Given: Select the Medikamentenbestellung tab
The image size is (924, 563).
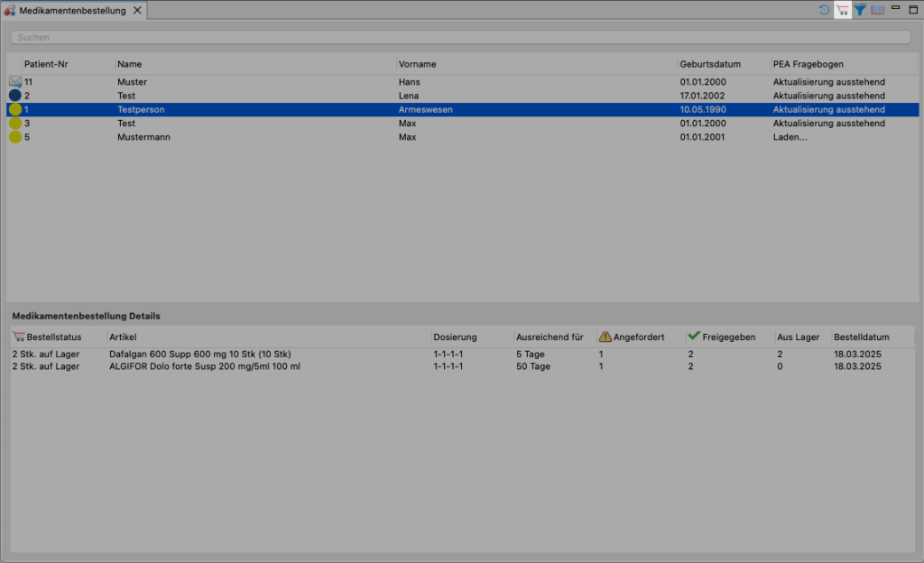Looking at the screenshot, I should point(70,11).
